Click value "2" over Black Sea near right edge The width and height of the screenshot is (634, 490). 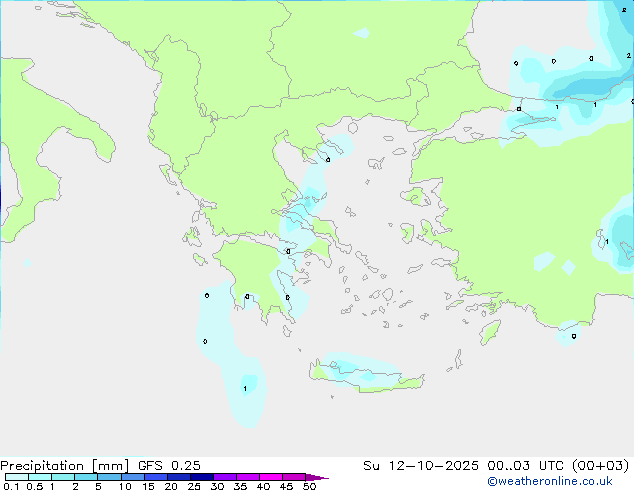pos(628,55)
